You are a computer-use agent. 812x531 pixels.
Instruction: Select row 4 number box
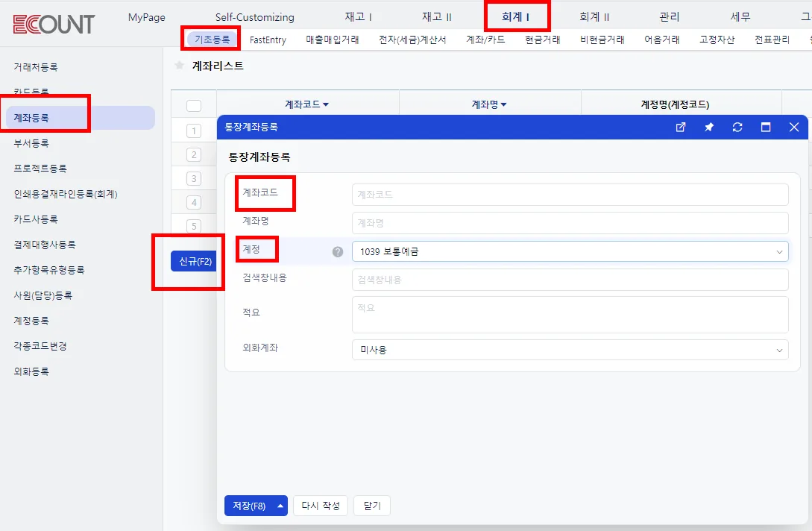(x=194, y=202)
